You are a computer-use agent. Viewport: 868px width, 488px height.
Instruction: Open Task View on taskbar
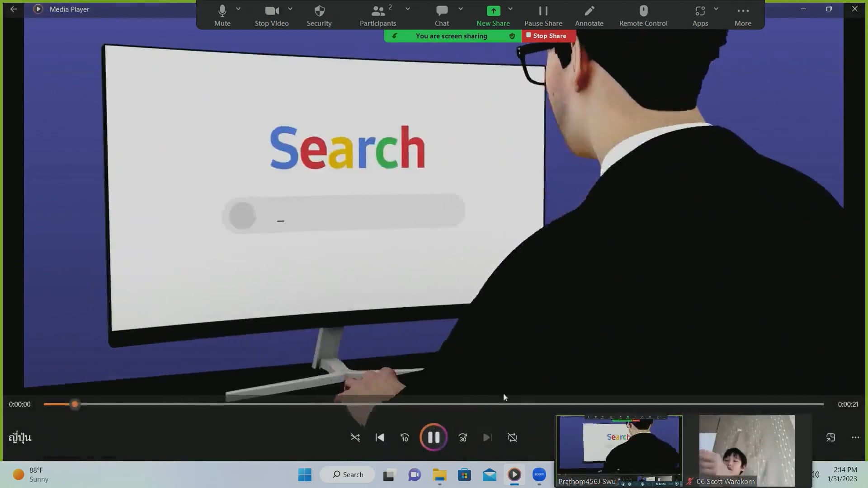389,475
